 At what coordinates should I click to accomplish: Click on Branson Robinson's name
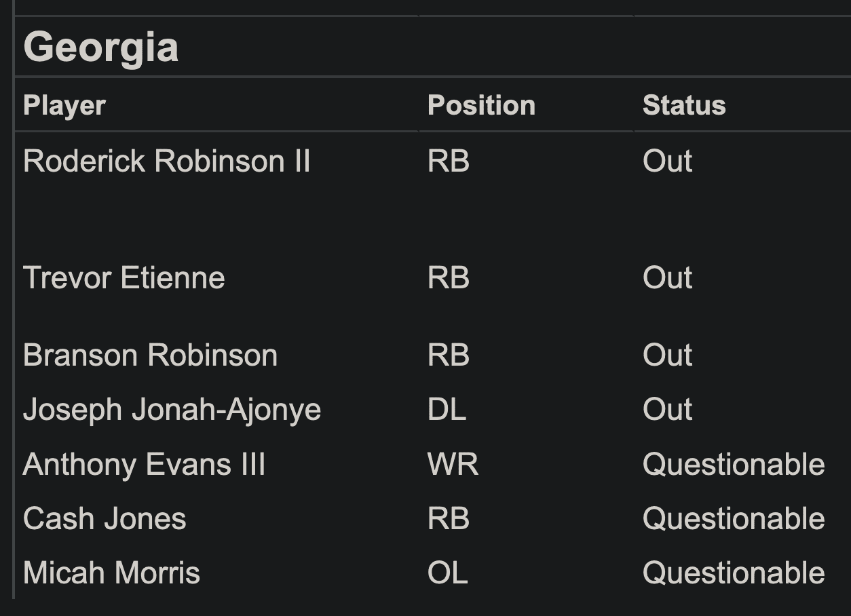pos(150,355)
